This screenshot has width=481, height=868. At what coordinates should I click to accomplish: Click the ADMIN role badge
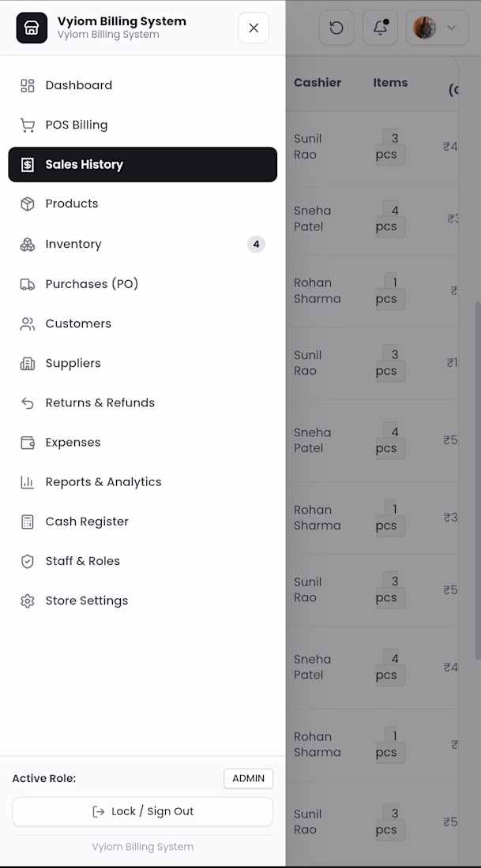pyautogui.click(x=248, y=778)
